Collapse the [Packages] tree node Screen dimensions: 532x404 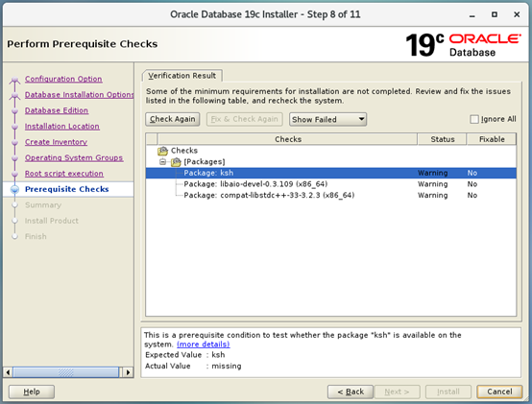[163, 162]
